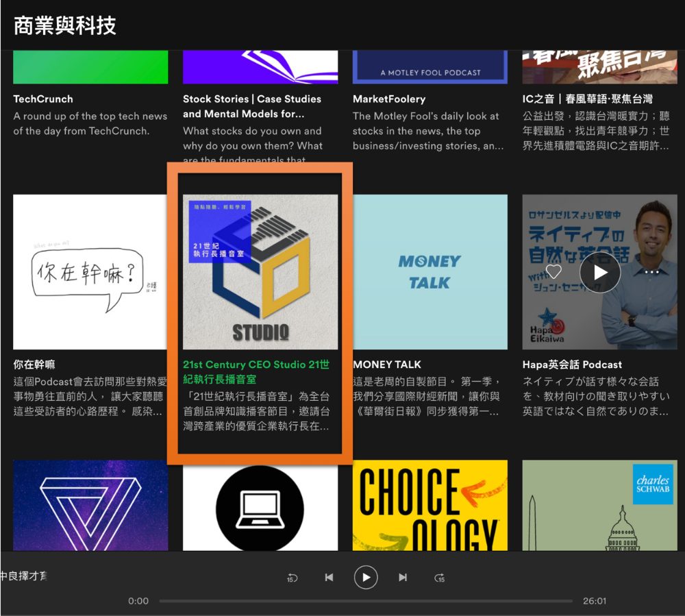Screen dimensions: 685x616
Task: Select the TechCrunch green cover art
Action: point(90,67)
